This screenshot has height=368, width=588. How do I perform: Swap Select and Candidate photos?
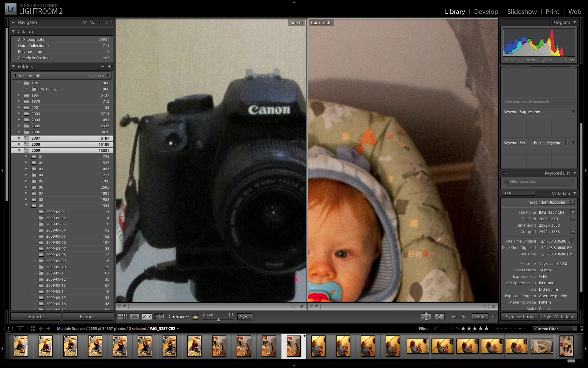pyautogui.click(x=426, y=316)
